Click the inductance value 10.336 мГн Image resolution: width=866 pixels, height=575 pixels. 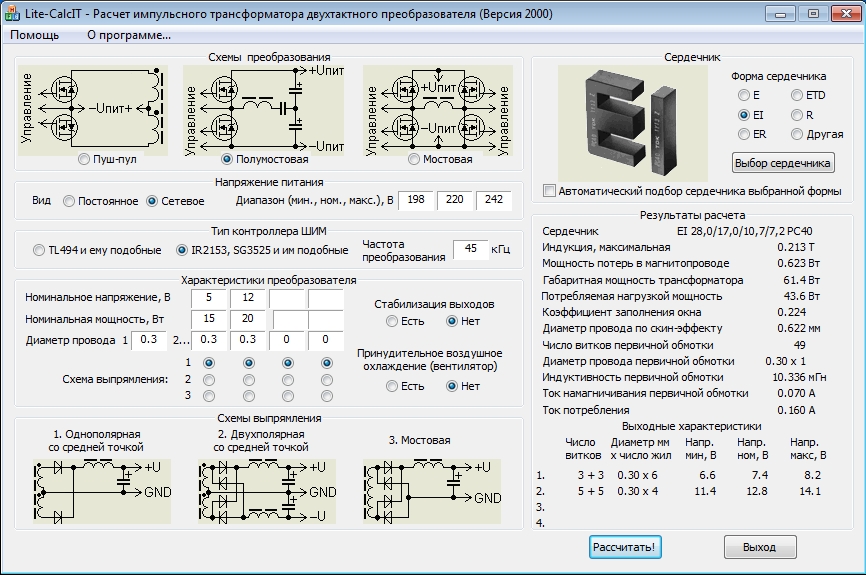point(799,377)
